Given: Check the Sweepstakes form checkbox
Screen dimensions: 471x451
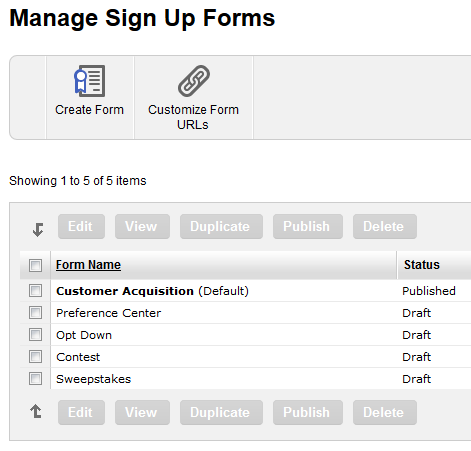Looking at the screenshot, I should pyautogui.click(x=35, y=378).
